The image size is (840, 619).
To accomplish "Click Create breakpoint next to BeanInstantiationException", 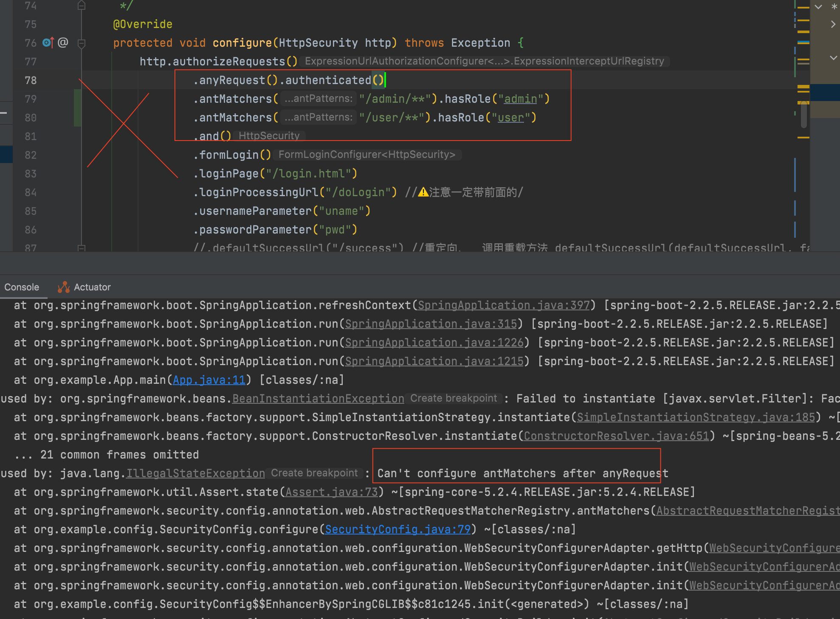I will pos(453,398).
